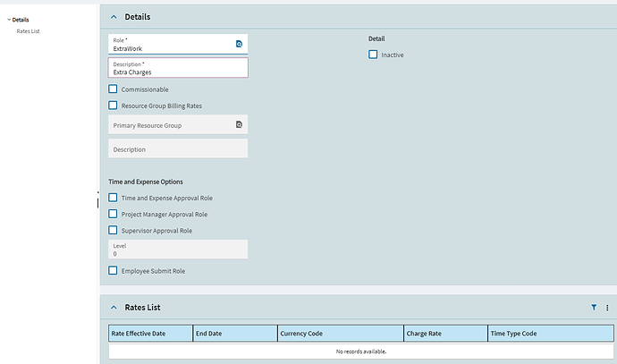
Task: Enable the Commissionable checkbox
Action: [113, 89]
